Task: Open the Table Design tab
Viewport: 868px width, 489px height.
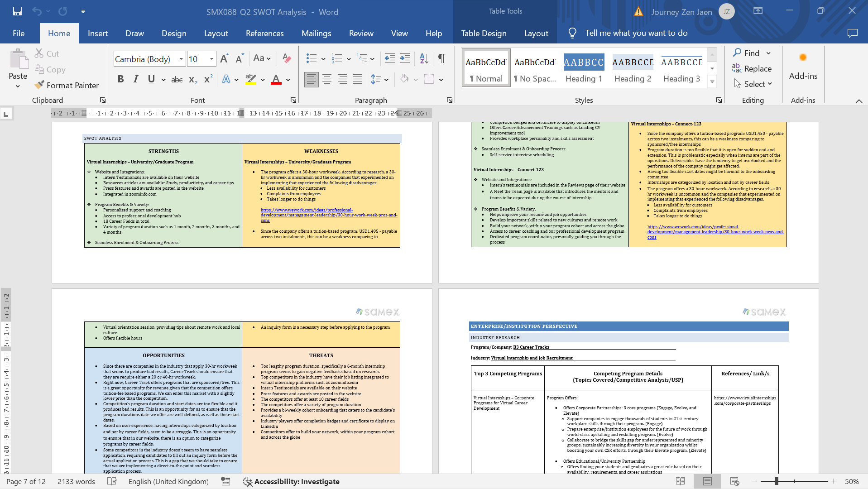Action: [x=484, y=33]
